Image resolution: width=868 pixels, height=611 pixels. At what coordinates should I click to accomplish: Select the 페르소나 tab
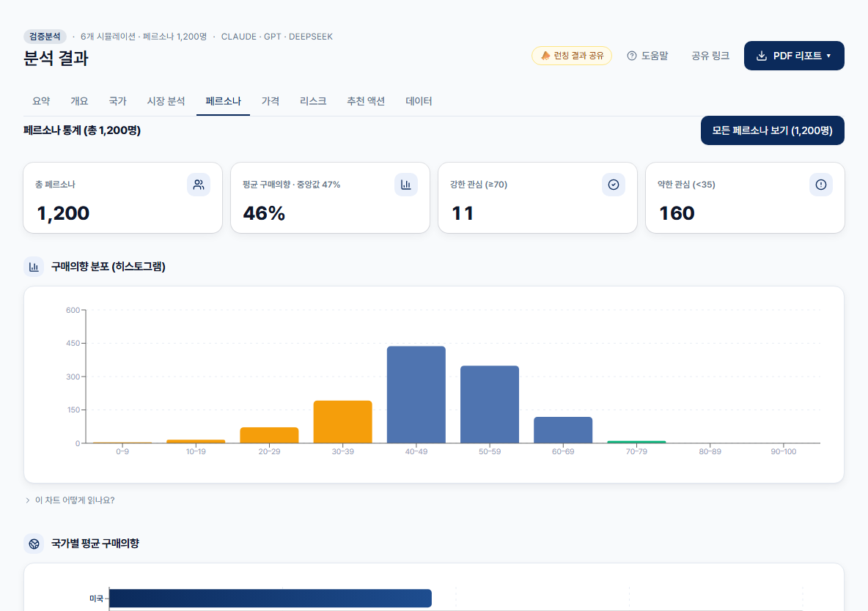click(x=223, y=101)
